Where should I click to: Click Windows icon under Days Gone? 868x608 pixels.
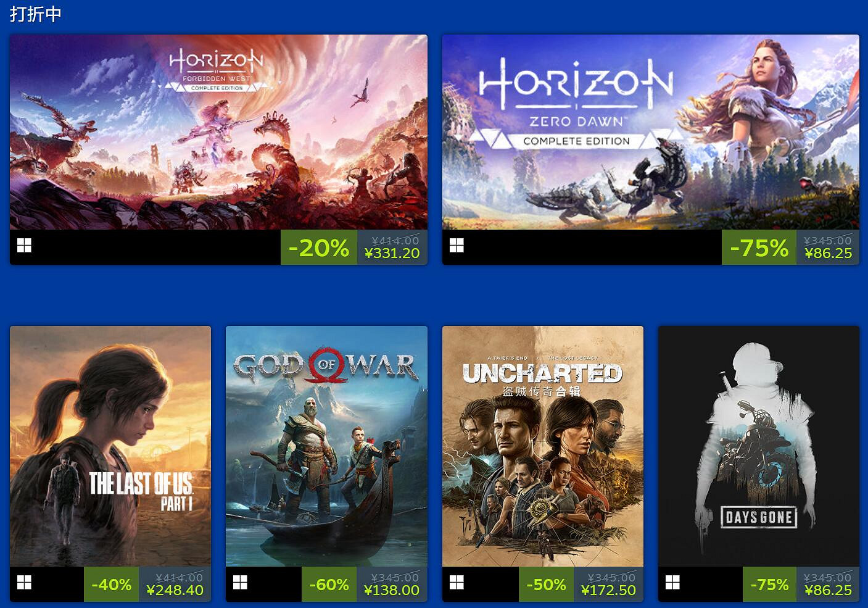coord(672,582)
